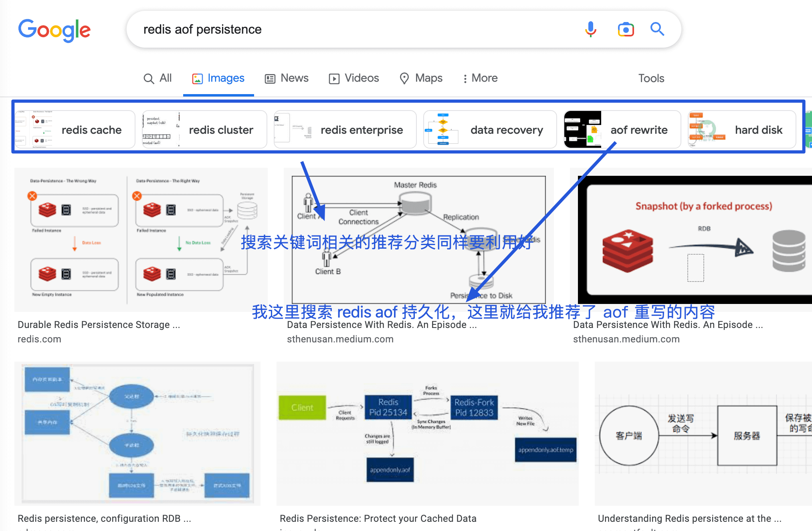812x531 pixels.
Task: Open the Tools options
Action: (x=651, y=78)
